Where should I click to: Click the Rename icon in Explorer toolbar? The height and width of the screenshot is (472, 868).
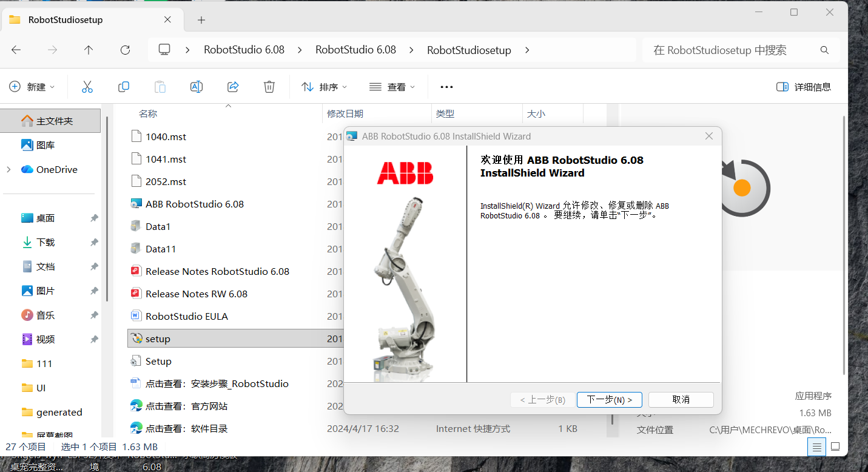197,87
